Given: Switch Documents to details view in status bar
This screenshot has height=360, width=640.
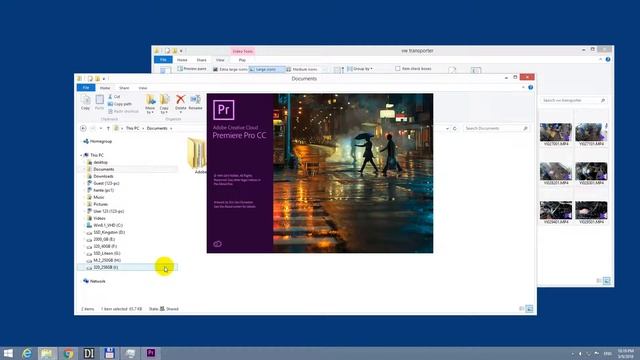Looking at the screenshot, I should click(522, 309).
